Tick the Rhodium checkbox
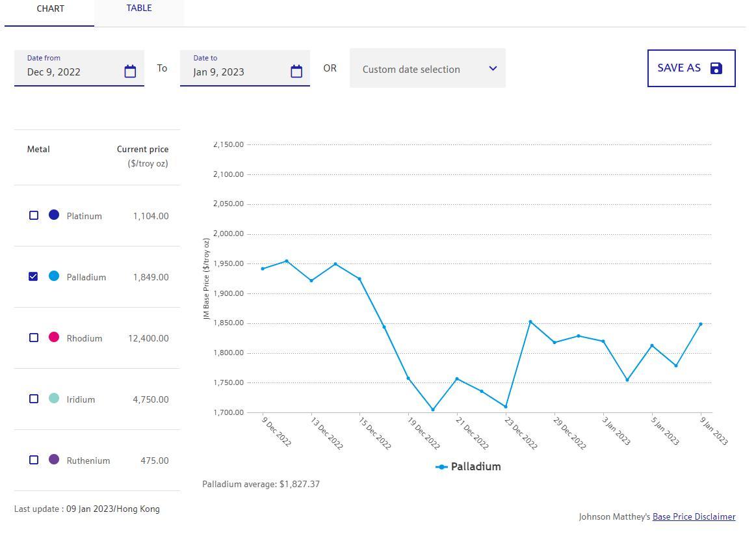The height and width of the screenshot is (534, 756). 34,338
